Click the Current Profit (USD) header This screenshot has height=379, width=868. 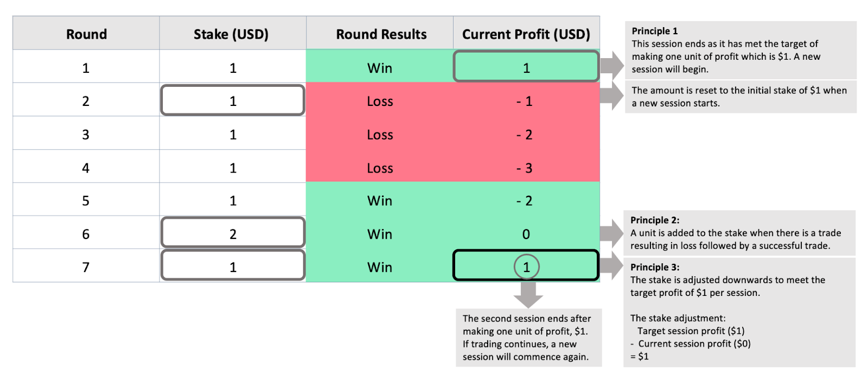coord(526,34)
